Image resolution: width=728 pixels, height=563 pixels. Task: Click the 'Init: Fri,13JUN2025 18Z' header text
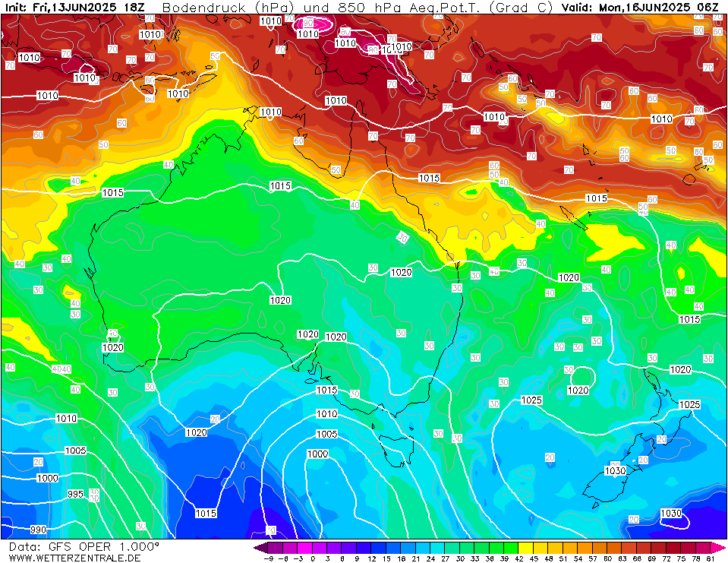tap(74, 8)
